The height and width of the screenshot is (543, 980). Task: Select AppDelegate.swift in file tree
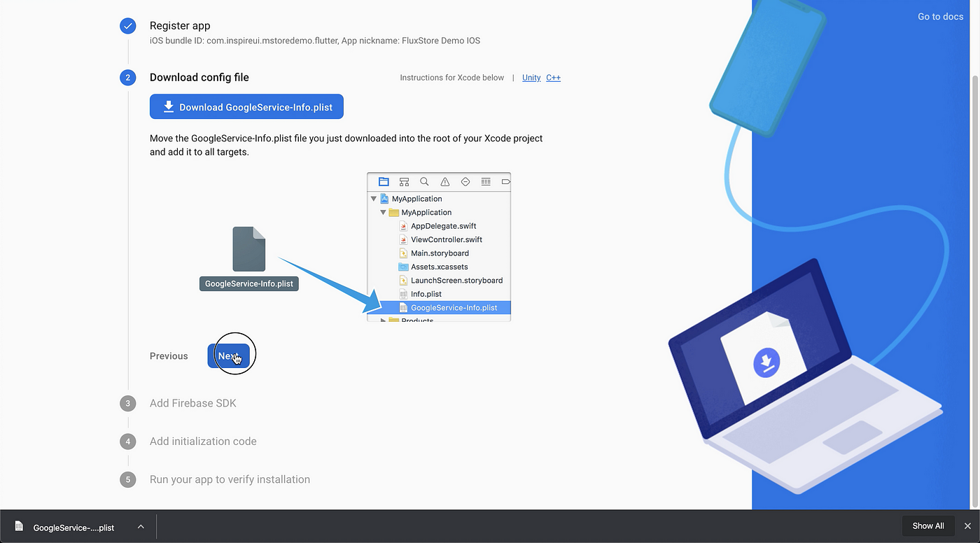pos(443,226)
